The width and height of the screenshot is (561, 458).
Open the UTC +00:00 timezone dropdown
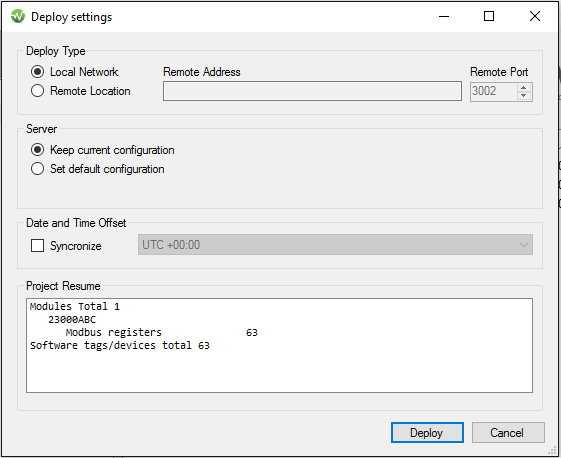pos(335,245)
